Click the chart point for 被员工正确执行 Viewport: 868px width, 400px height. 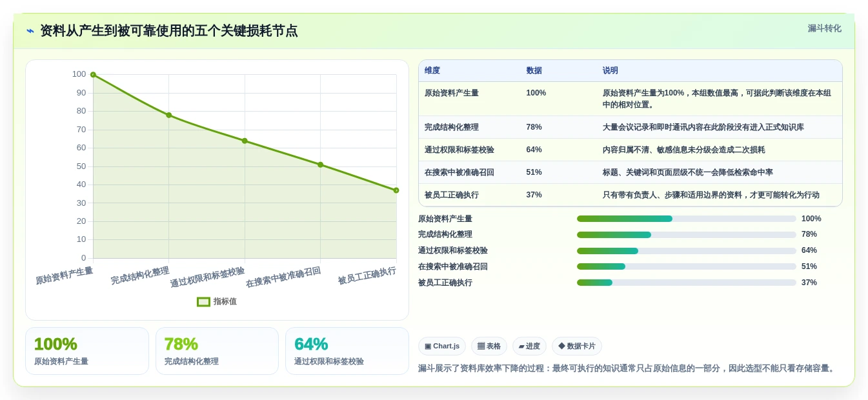[x=396, y=190]
